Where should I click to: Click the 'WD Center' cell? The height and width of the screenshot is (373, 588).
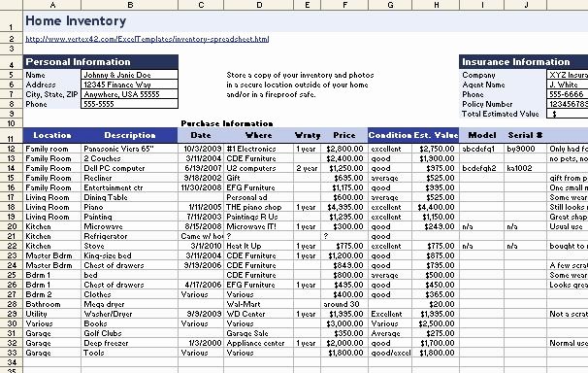[x=259, y=314]
